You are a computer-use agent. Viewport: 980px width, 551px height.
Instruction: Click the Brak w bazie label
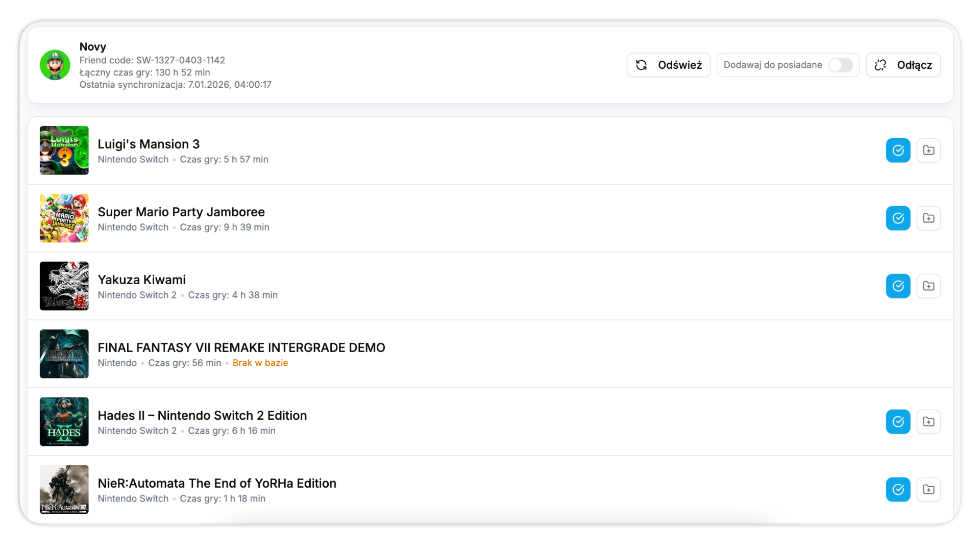click(x=260, y=363)
